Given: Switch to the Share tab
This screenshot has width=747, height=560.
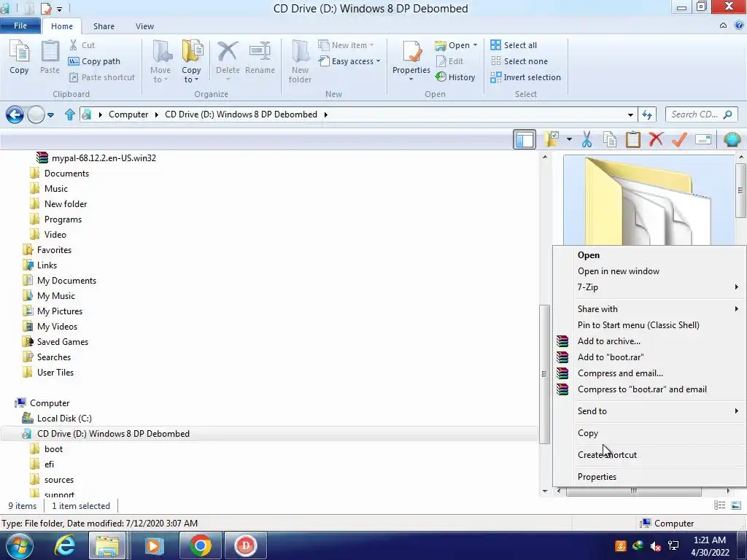Looking at the screenshot, I should coord(104,26).
